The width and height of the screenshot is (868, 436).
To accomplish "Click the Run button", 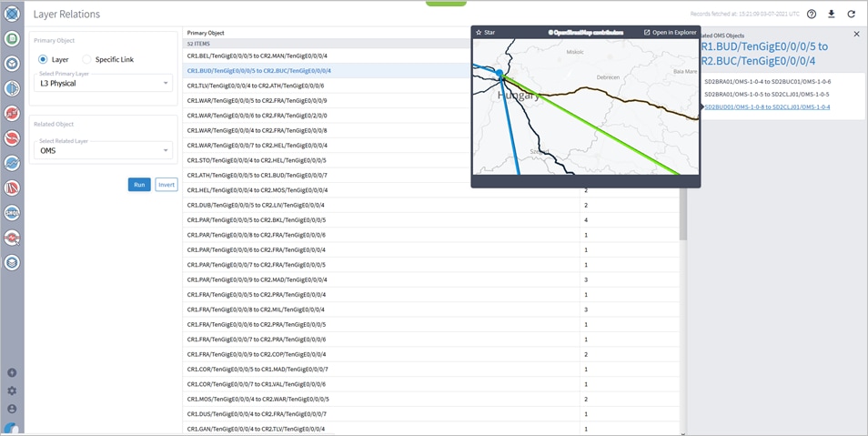I will (x=139, y=185).
